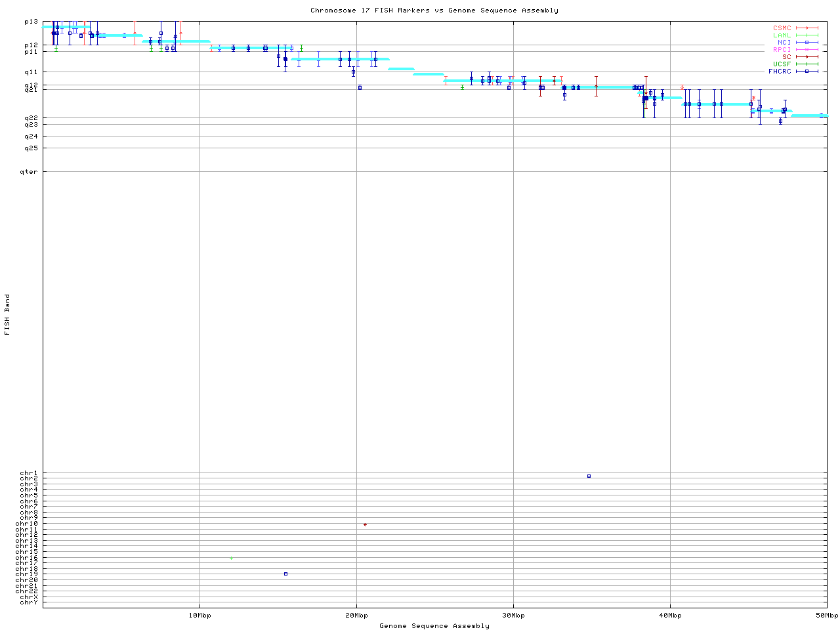Click the RPCI magenta marker sample in the legend
The width and height of the screenshot is (840, 630).
[x=807, y=50]
